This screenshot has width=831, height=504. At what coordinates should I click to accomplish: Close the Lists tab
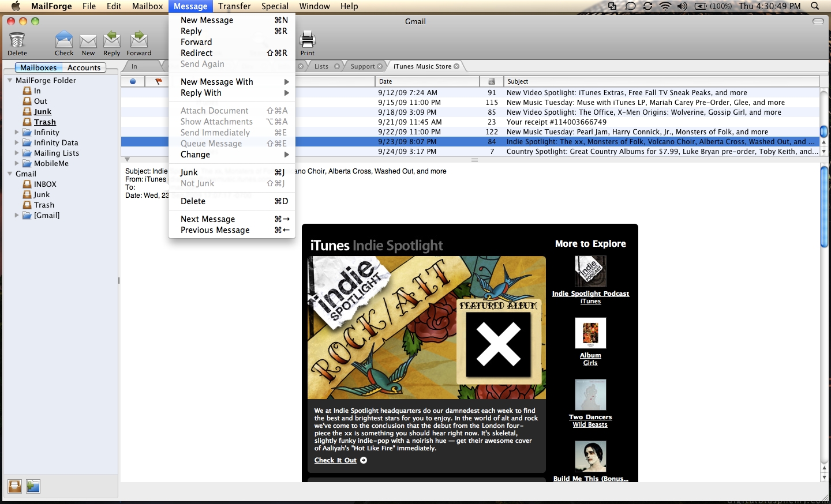pyautogui.click(x=337, y=66)
